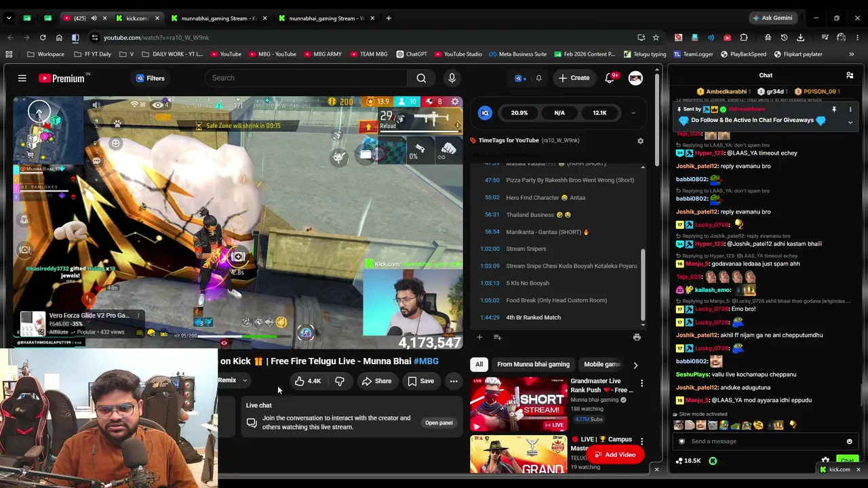Bookmark this page with the star icon
Screen dimensions: 868x488
(x=656, y=37)
